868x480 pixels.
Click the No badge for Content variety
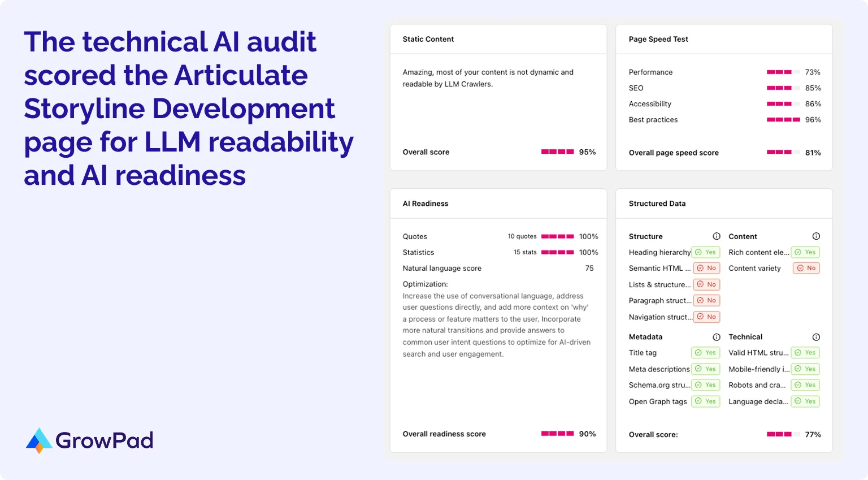tap(806, 268)
